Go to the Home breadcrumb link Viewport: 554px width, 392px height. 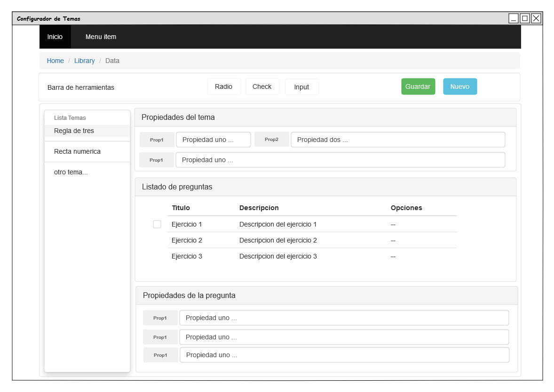tap(55, 61)
